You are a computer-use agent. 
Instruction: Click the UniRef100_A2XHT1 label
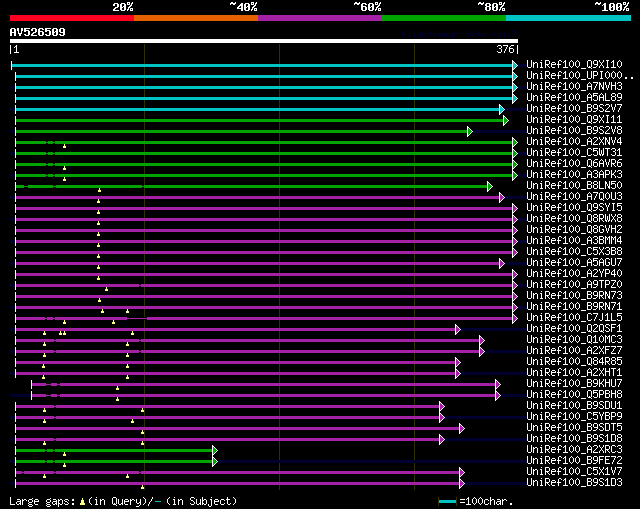click(574, 373)
